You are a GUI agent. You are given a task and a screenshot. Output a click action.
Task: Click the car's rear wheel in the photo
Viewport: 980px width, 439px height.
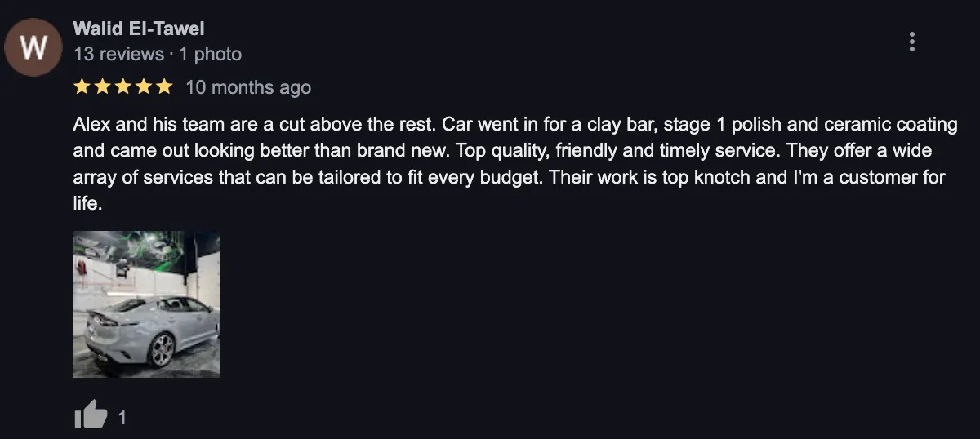(x=162, y=350)
